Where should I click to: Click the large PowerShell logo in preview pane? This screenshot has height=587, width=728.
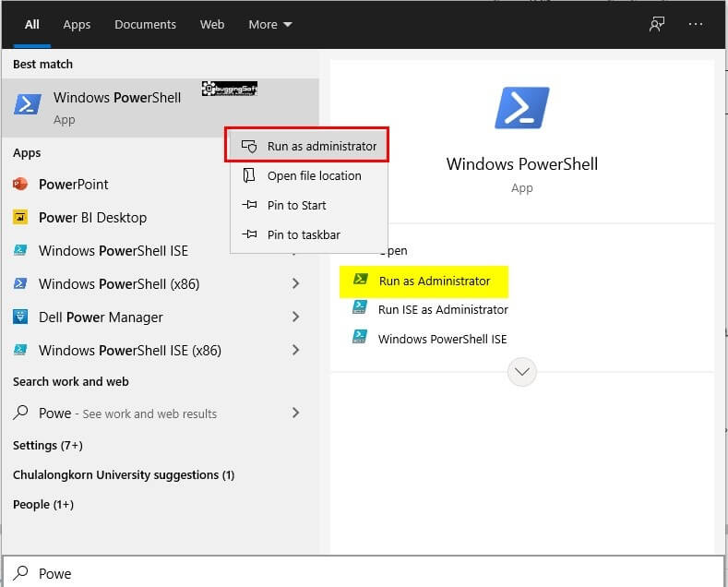pos(522,108)
